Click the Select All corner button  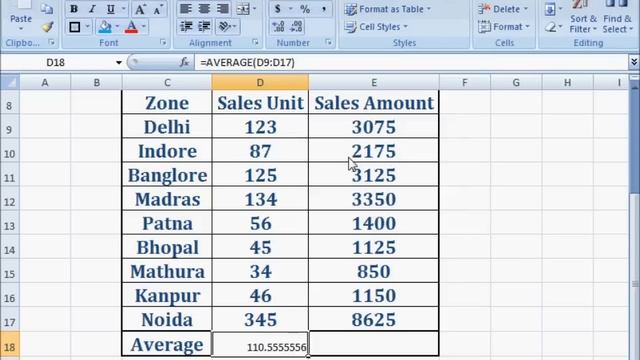coord(10,82)
